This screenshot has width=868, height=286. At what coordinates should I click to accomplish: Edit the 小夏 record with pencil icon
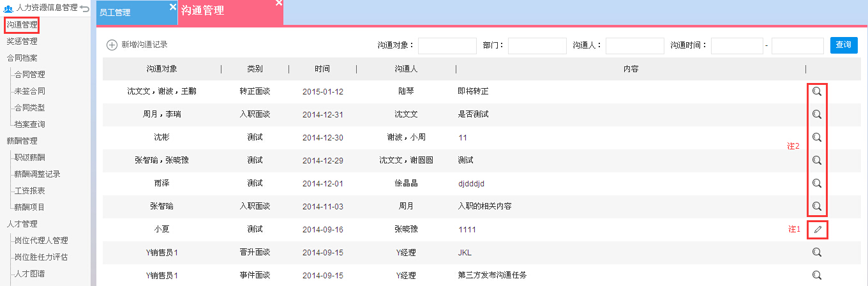(x=817, y=229)
